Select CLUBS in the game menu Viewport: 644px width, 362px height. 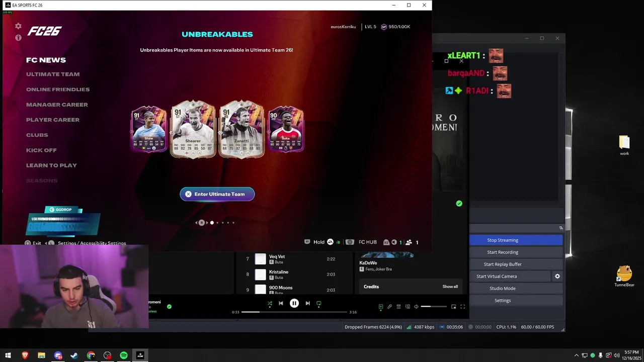pyautogui.click(x=37, y=135)
